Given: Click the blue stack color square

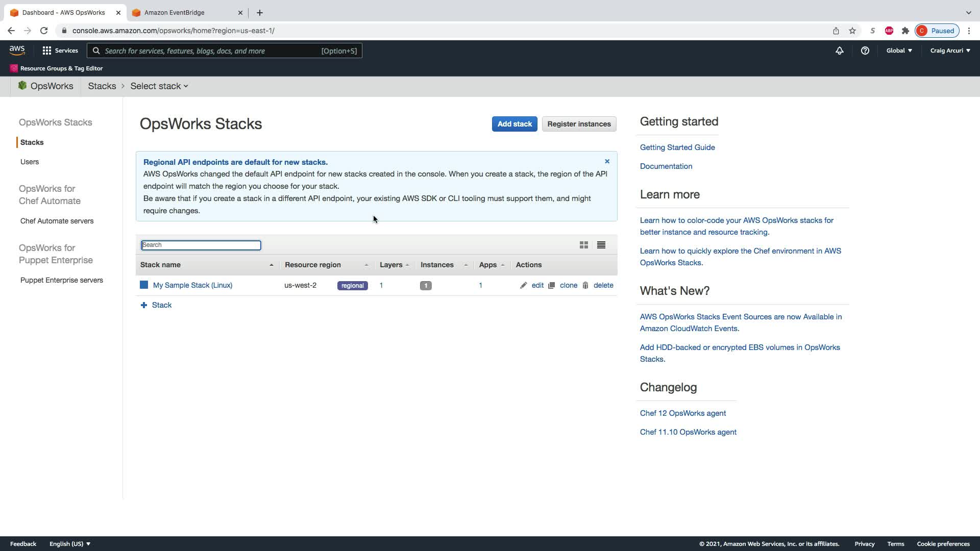Looking at the screenshot, I should point(144,285).
